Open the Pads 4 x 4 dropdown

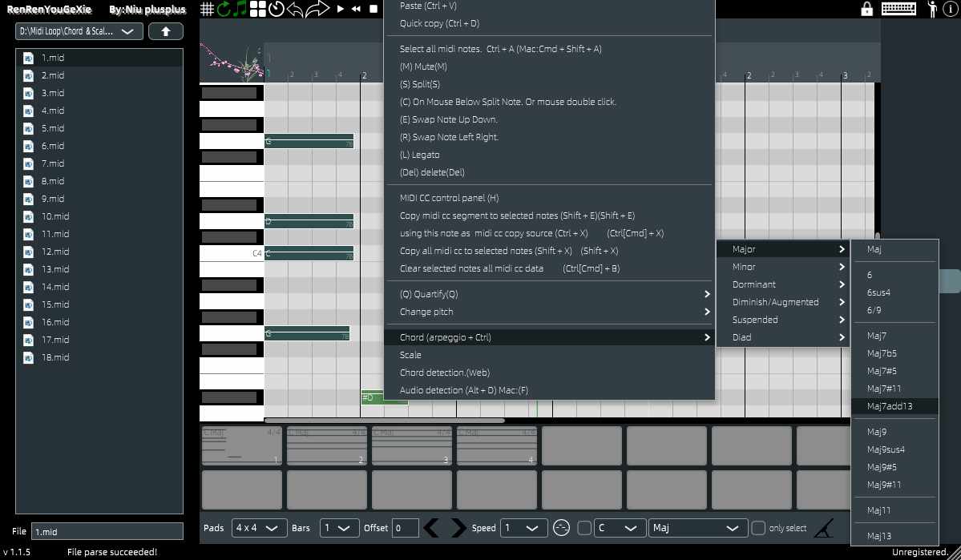click(x=259, y=528)
